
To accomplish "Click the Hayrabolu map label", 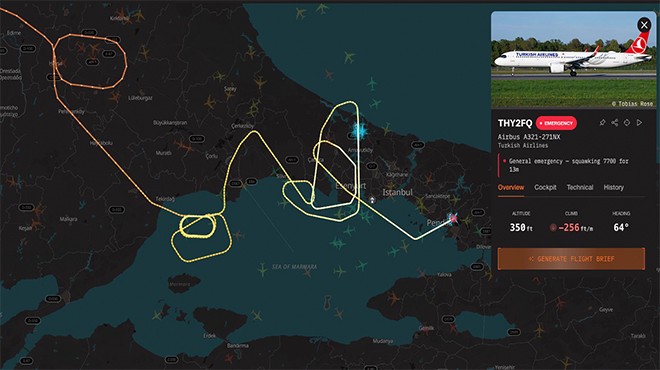I will [x=101, y=143].
